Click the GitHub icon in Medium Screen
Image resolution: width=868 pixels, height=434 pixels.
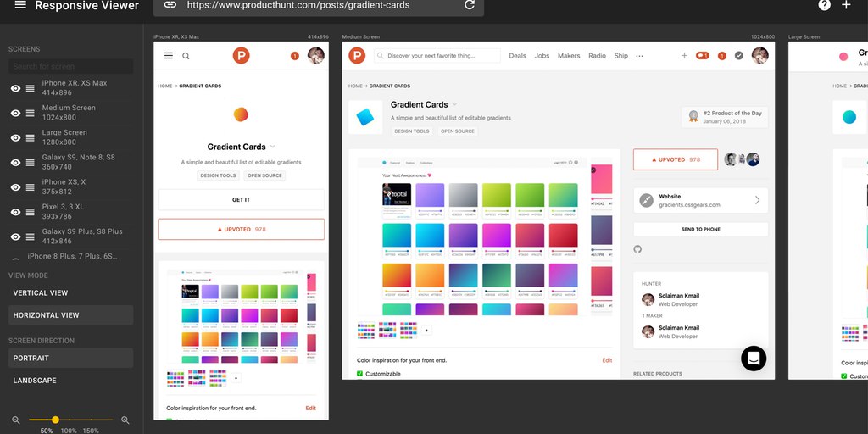637,250
